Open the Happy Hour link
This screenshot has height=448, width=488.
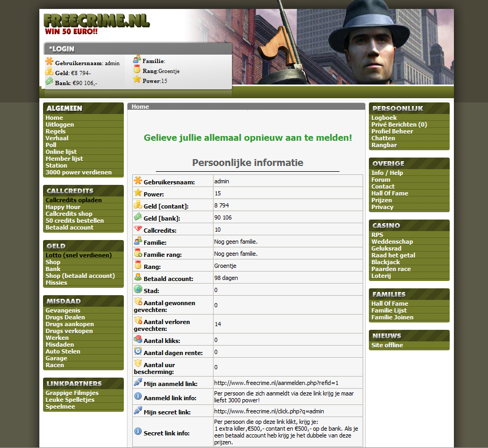point(63,207)
